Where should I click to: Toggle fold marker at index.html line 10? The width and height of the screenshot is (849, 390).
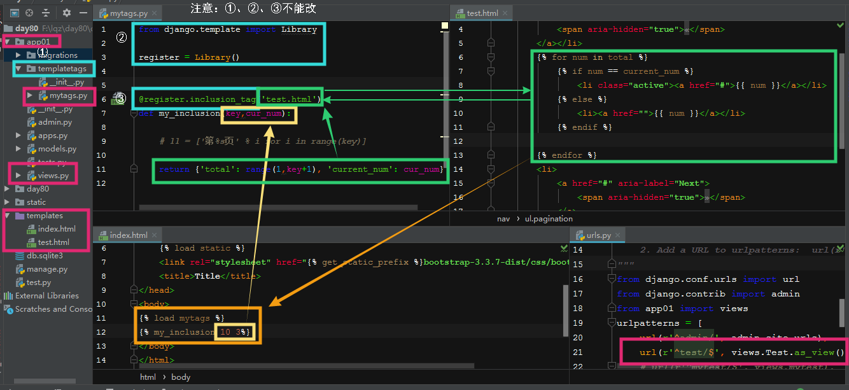(x=133, y=304)
